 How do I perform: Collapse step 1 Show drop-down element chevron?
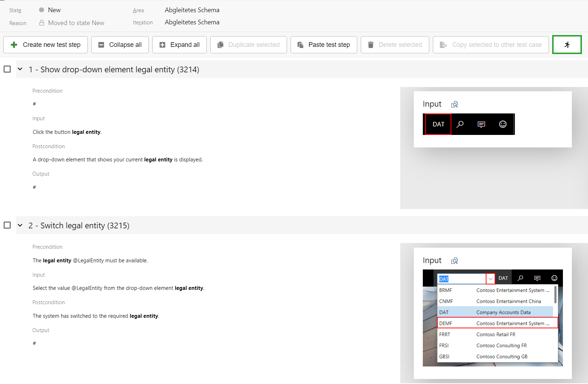(20, 69)
